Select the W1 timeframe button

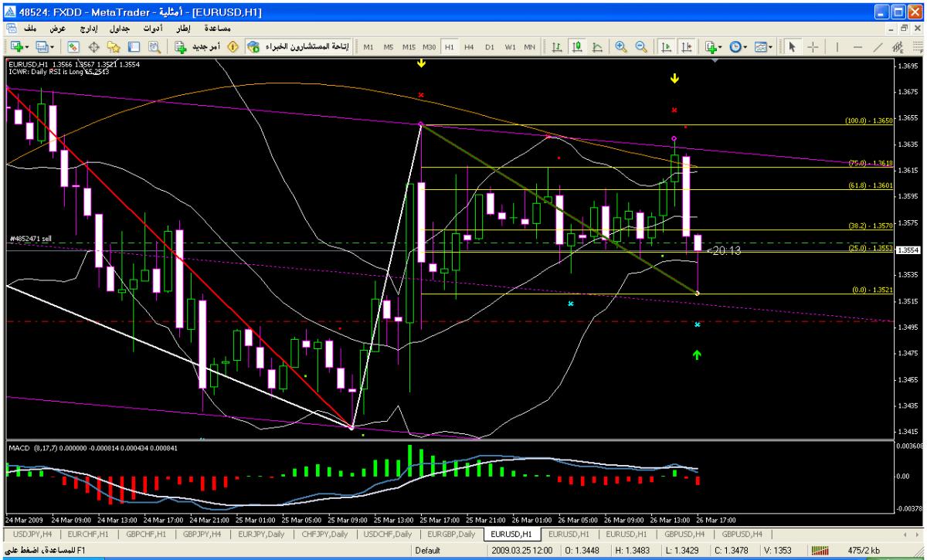(510, 47)
